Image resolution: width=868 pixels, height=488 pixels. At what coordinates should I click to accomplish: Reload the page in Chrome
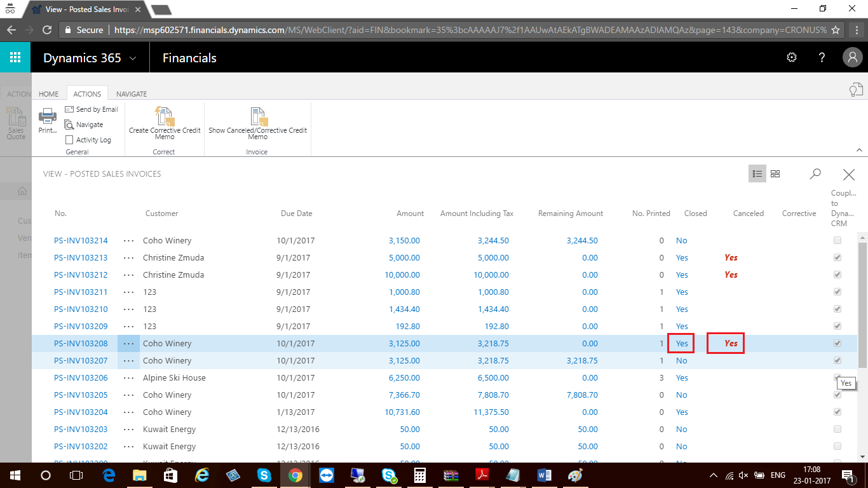pos(46,30)
